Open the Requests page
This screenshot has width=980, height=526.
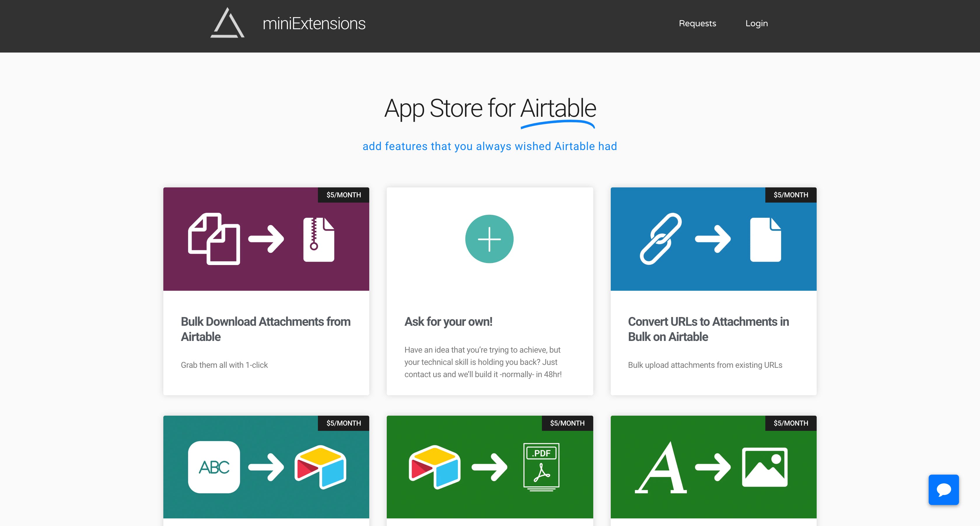697,24
